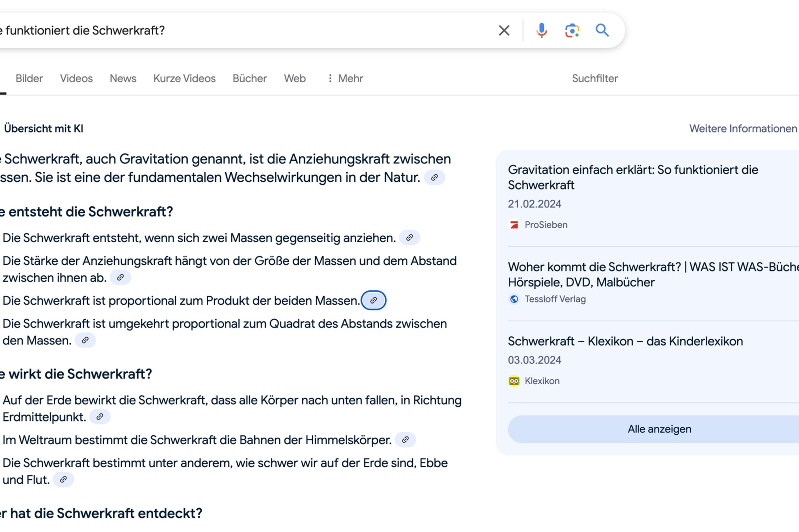Image resolution: width=799 pixels, height=532 pixels.
Task: Click the Weitere Informationen link
Action: (743, 128)
